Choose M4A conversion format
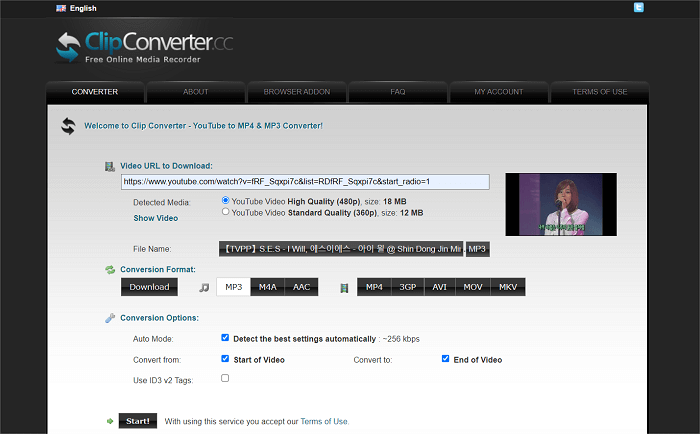Image resolution: width=700 pixels, height=434 pixels. point(268,287)
